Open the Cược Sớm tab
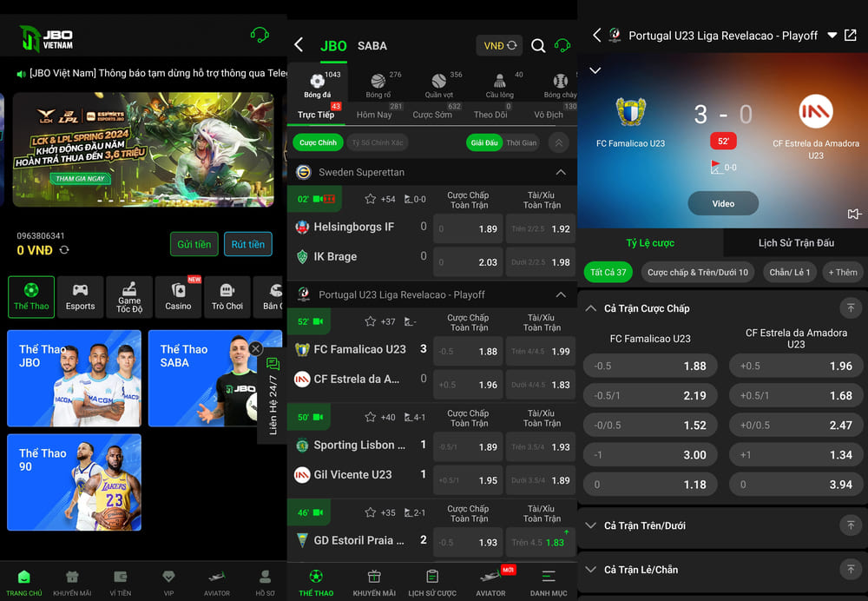The height and width of the screenshot is (601, 868). [432, 115]
